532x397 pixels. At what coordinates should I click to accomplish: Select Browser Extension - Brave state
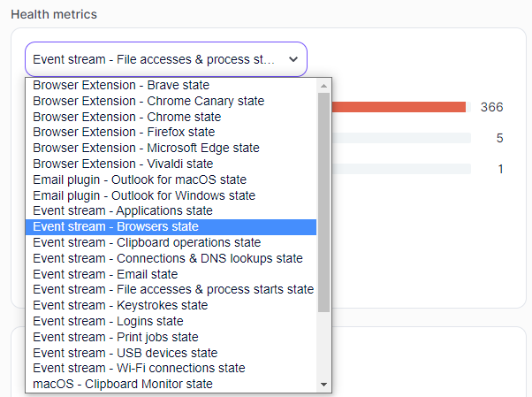pyautogui.click(x=121, y=86)
